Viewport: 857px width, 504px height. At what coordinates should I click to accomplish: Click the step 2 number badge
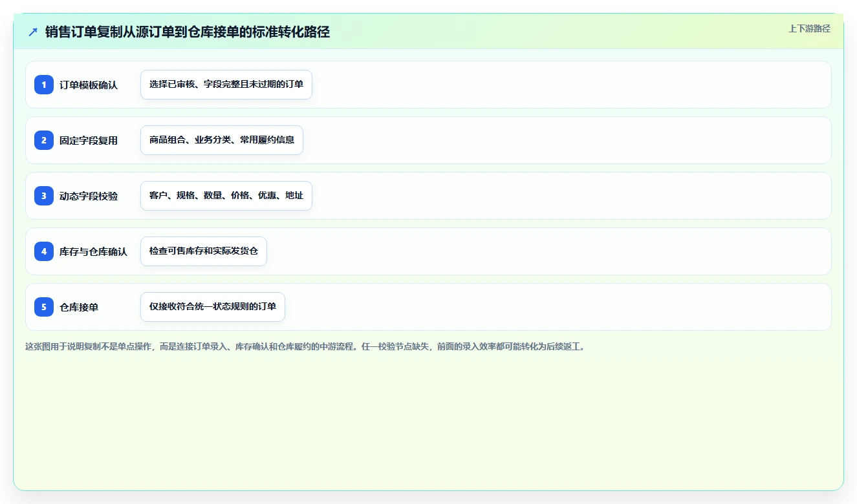[x=44, y=140]
